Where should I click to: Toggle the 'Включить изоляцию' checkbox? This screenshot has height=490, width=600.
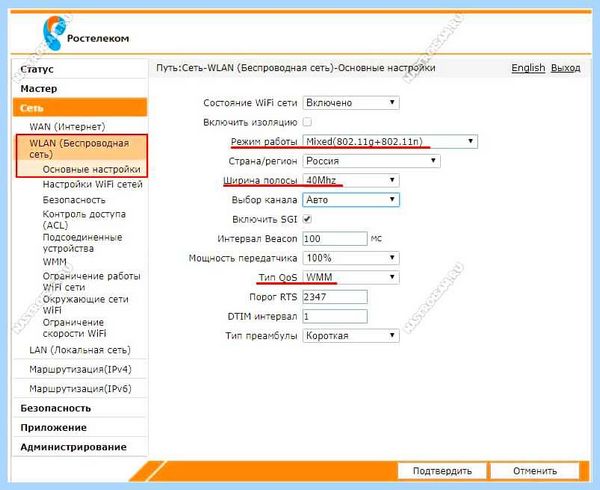click(307, 122)
